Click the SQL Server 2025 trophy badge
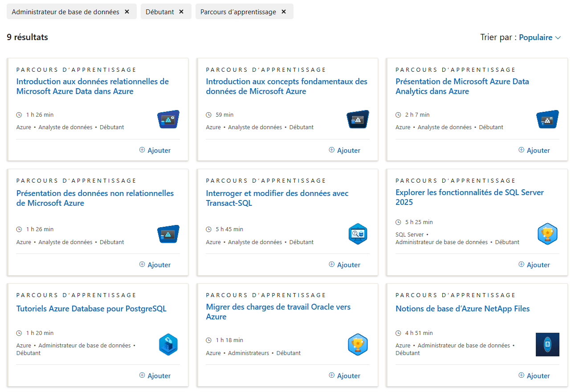Viewport: 575px width, 392px height. pyautogui.click(x=547, y=234)
